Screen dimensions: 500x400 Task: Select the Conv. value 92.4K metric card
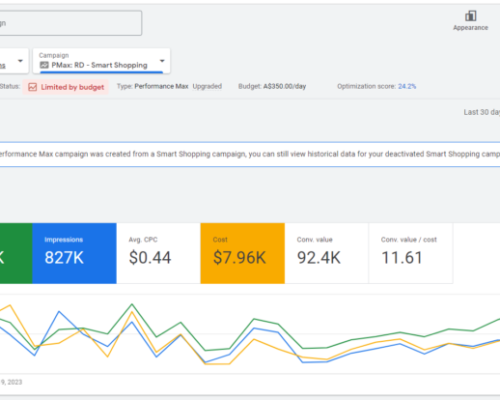pyautogui.click(x=327, y=253)
